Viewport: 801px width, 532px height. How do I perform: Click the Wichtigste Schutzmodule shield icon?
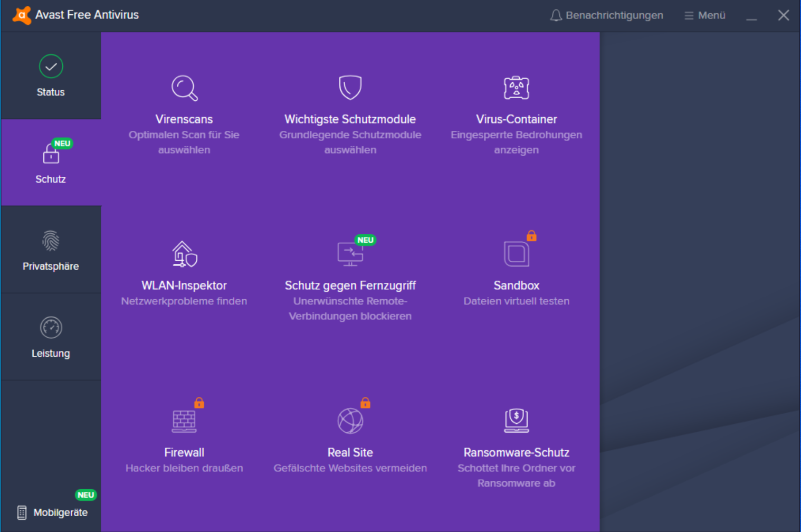point(350,88)
